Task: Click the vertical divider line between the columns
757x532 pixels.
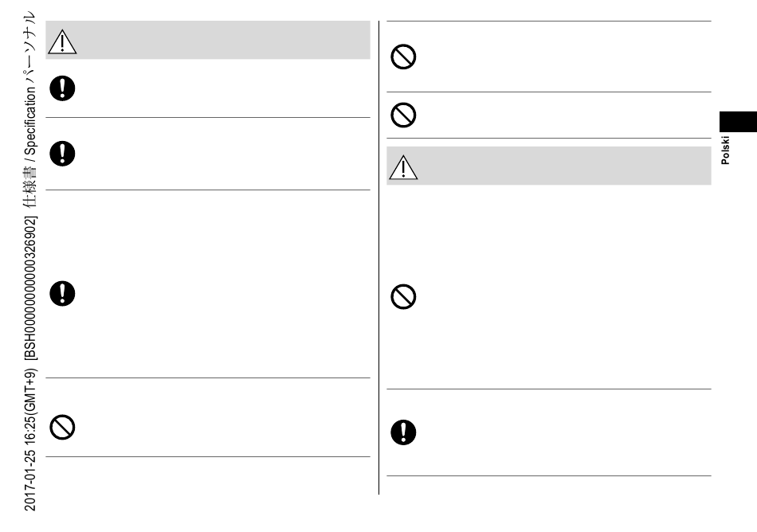Action: tap(378, 257)
